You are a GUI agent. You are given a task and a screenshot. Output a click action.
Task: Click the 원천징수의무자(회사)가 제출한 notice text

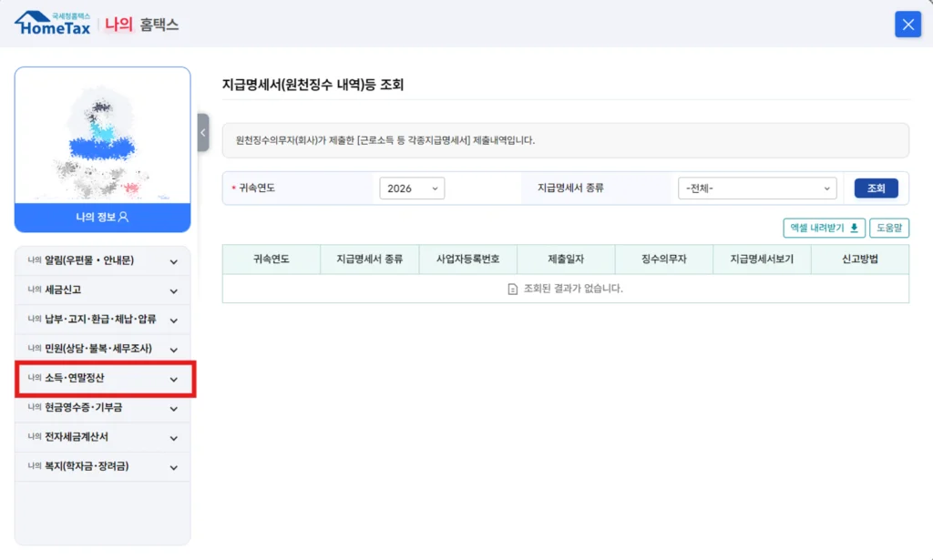pos(385,140)
